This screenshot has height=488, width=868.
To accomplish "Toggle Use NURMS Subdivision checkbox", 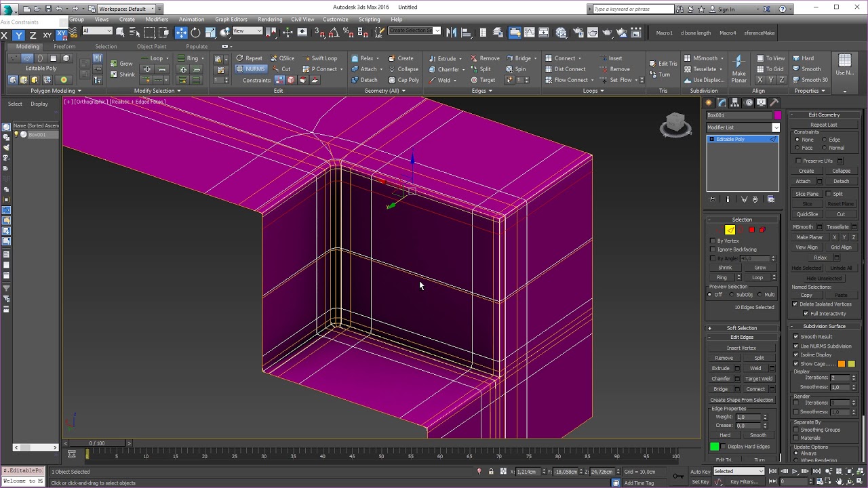I will 796,346.
